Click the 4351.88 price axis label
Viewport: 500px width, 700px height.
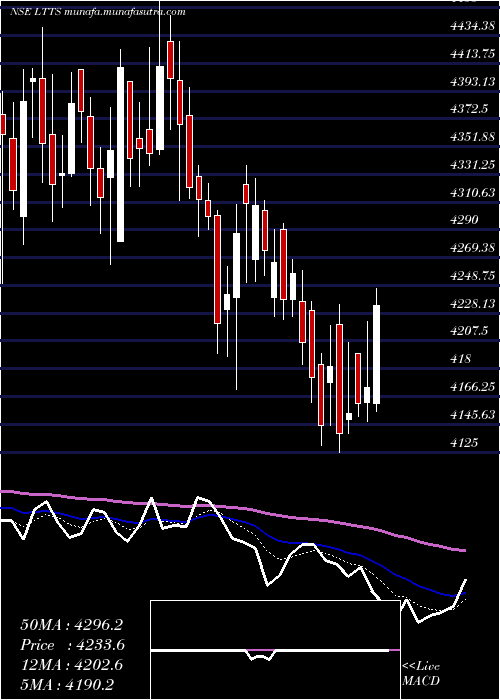click(473, 137)
